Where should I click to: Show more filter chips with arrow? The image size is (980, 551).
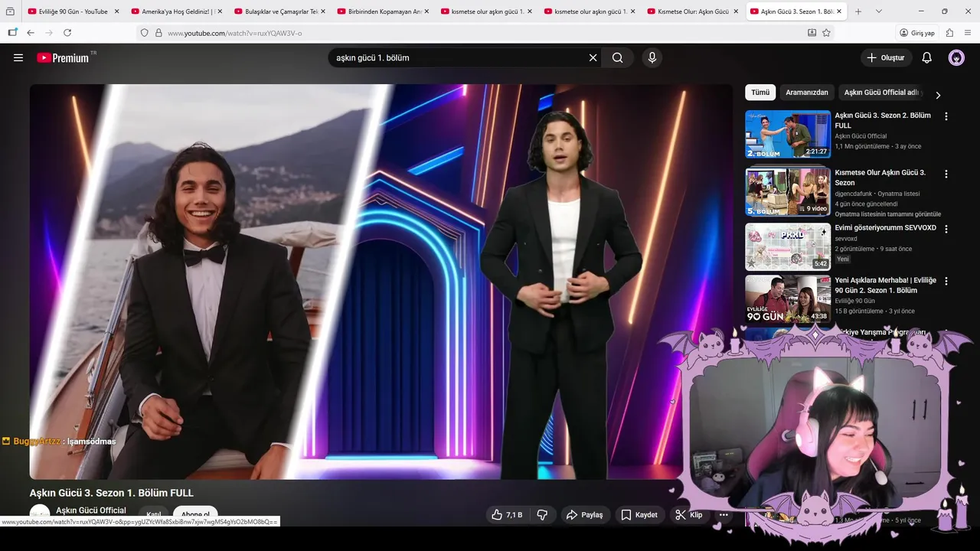(x=938, y=95)
